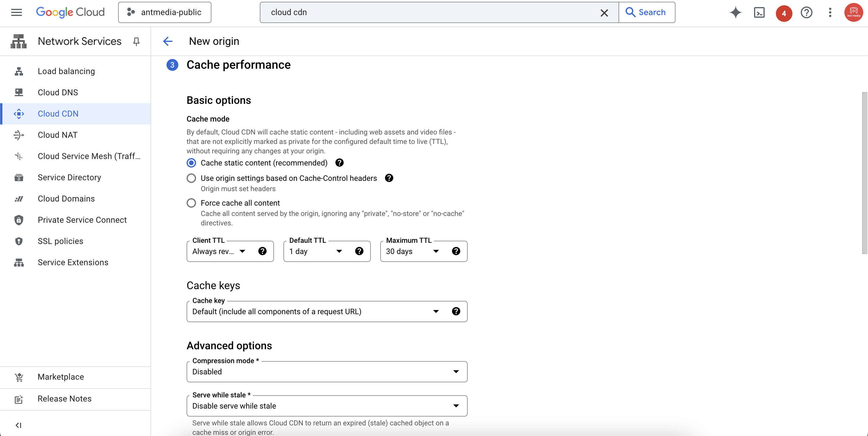Select Use origin settings radio button

click(x=191, y=178)
